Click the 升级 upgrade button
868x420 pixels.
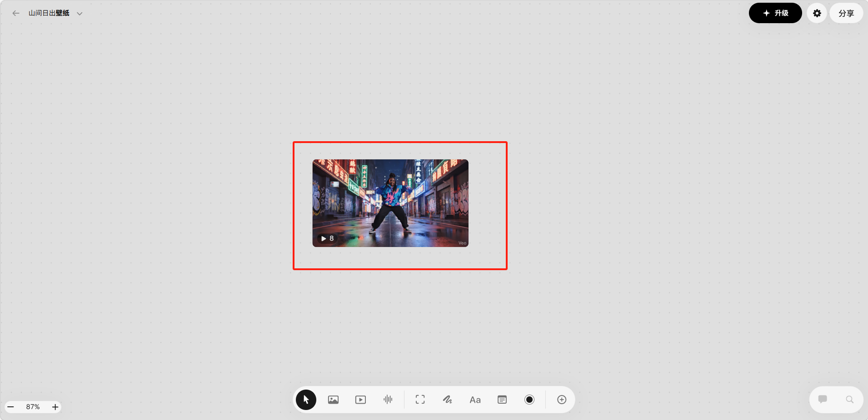coord(775,13)
